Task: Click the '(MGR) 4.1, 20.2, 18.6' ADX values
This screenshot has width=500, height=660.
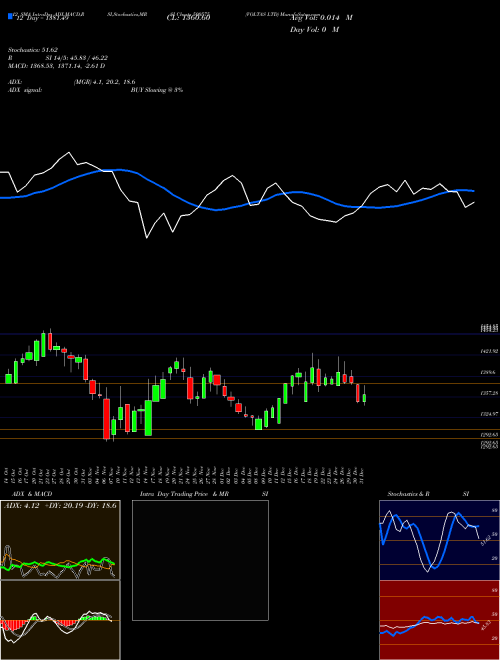Action: [x=104, y=82]
